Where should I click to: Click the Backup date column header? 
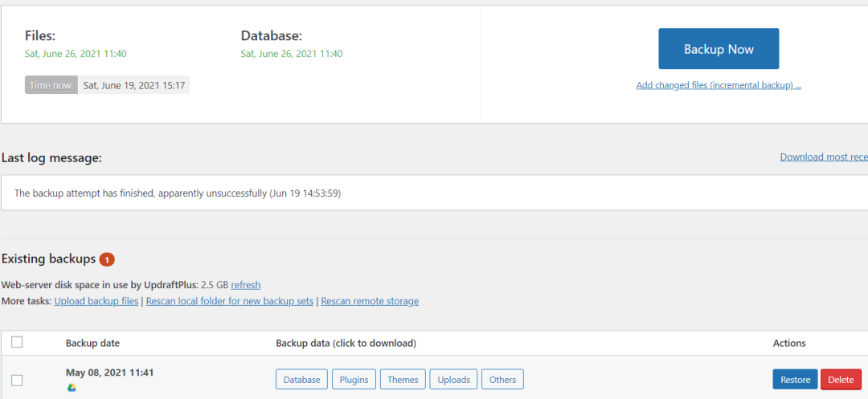point(92,343)
